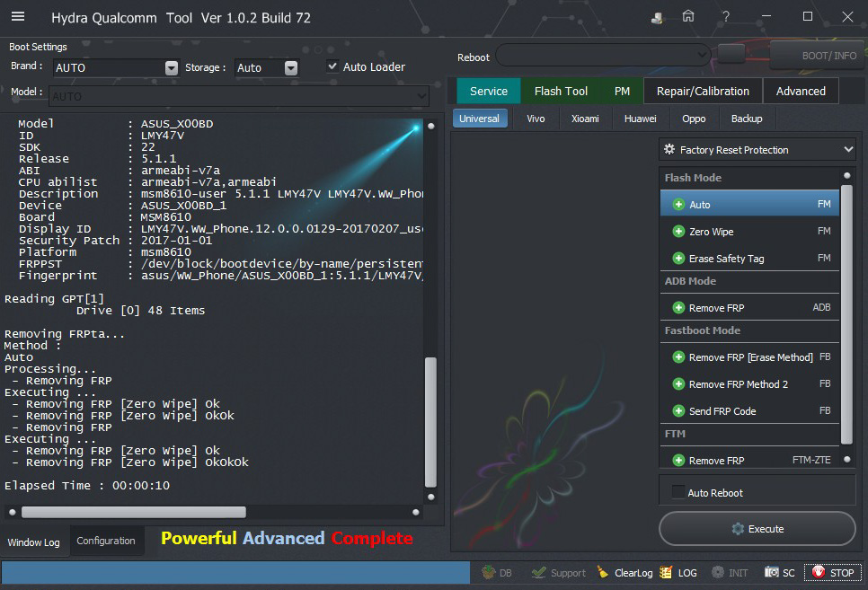
Task: Select Remove FRP [Erase Method] option
Action: (749, 357)
